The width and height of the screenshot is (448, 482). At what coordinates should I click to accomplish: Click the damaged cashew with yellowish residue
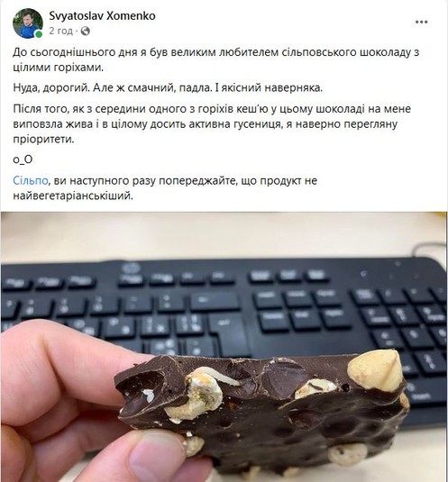[x=197, y=394]
